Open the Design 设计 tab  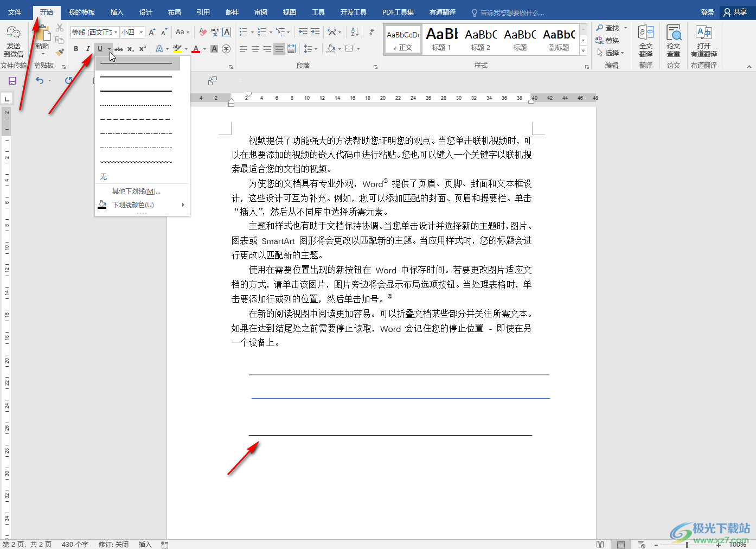point(146,12)
